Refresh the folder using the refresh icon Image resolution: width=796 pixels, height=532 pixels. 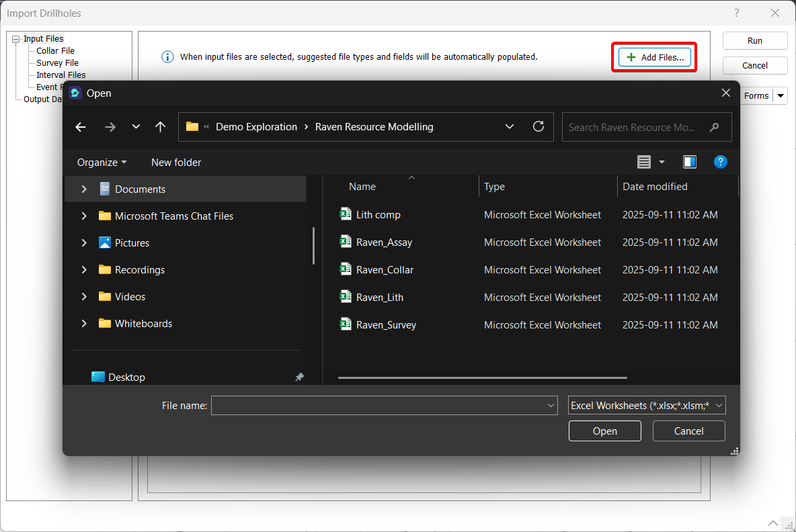pyautogui.click(x=538, y=126)
